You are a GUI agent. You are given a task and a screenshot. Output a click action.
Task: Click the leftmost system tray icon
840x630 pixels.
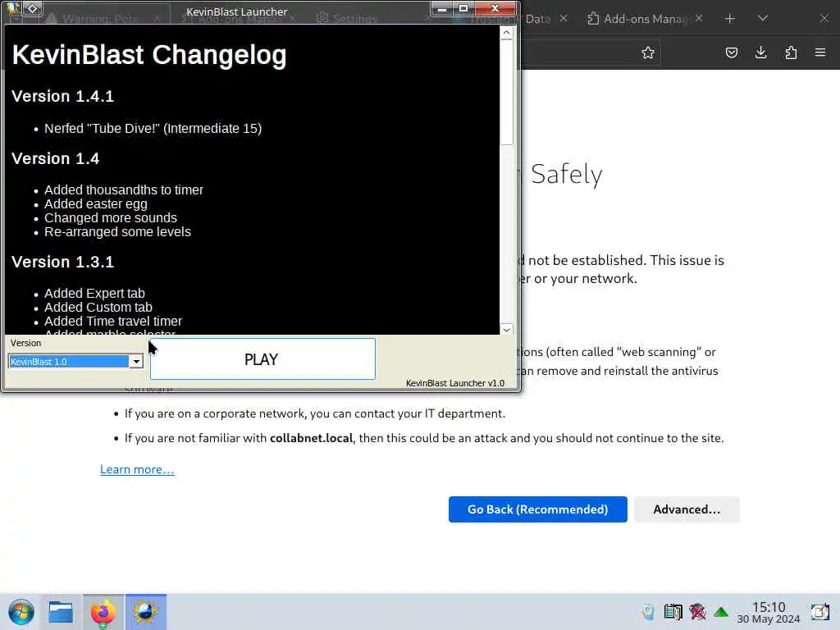click(x=648, y=612)
